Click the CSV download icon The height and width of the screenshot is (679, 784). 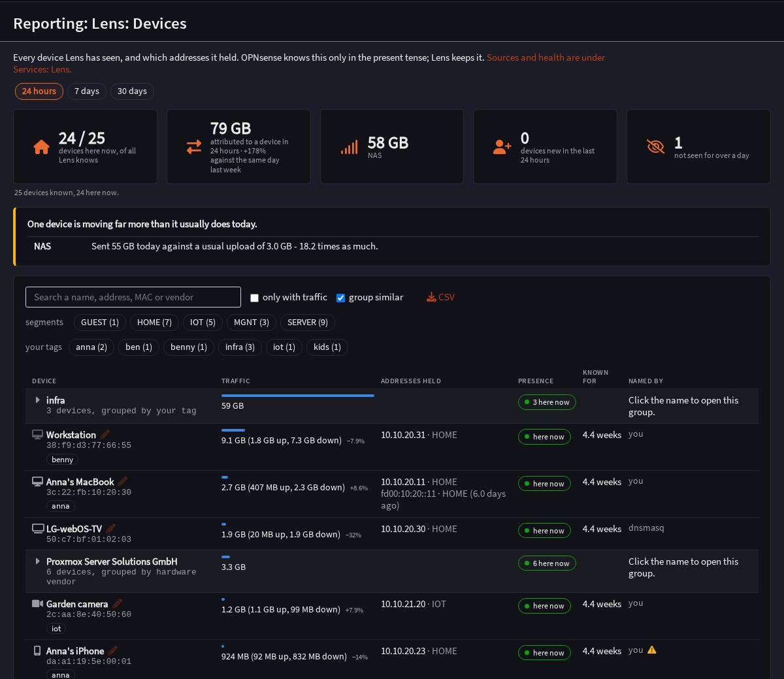point(431,297)
